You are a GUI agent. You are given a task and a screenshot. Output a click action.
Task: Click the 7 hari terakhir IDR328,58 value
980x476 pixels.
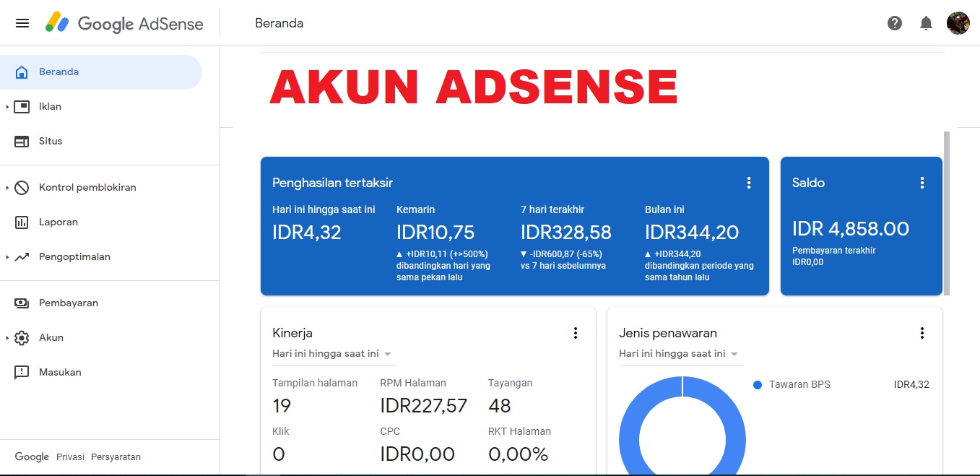click(x=566, y=233)
